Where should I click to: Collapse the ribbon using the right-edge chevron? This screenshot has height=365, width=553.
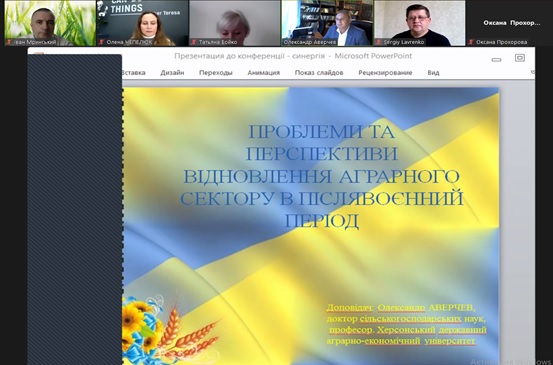pyautogui.click(x=533, y=72)
